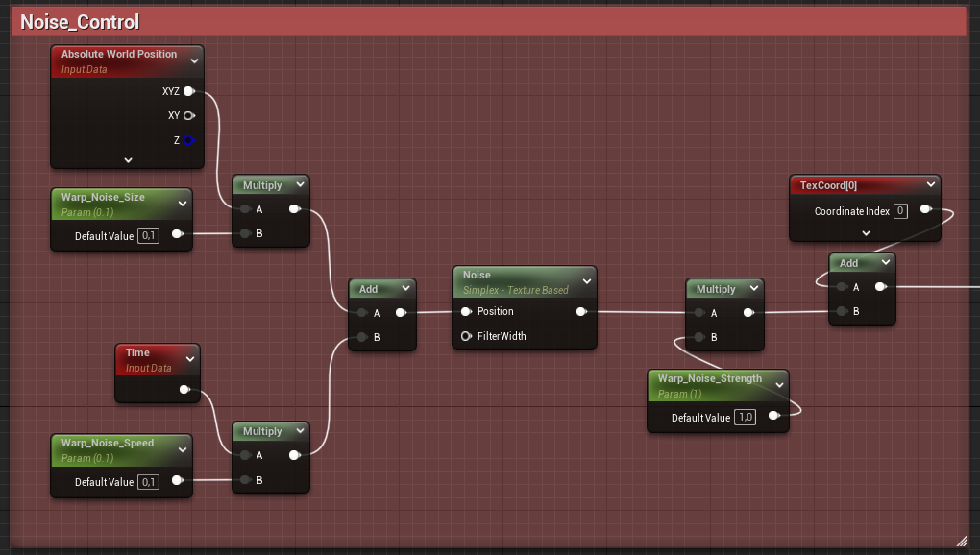The width and height of the screenshot is (980, 555).
Task: Collapse the Time node chevron
Action: [x=190, y=359]
